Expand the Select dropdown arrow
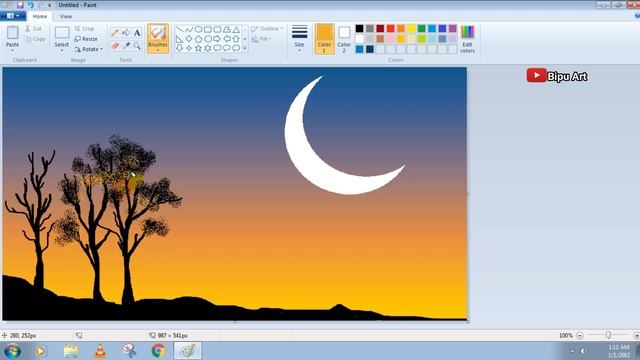The height and width of the screenshot is (360, 640). click(x=62, y=50)
